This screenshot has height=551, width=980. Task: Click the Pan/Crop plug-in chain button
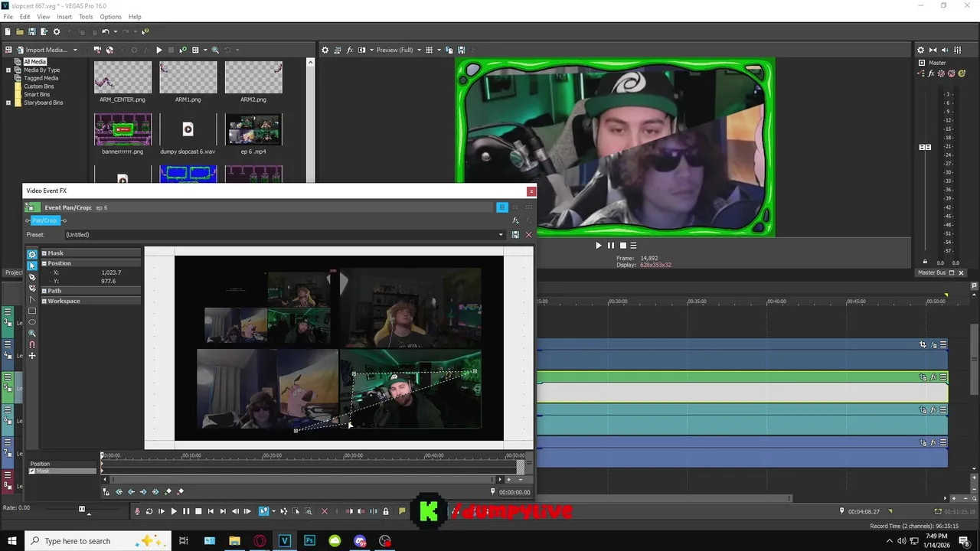click(44, 220)
